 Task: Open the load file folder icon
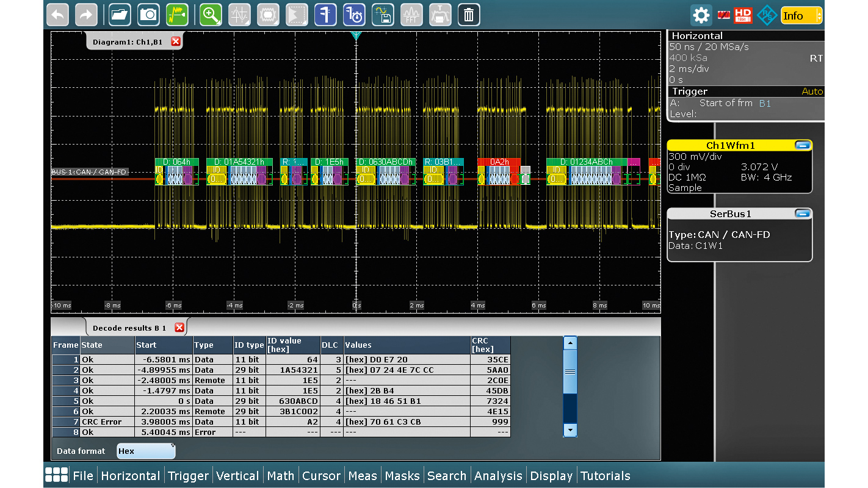tap(120, 15)
